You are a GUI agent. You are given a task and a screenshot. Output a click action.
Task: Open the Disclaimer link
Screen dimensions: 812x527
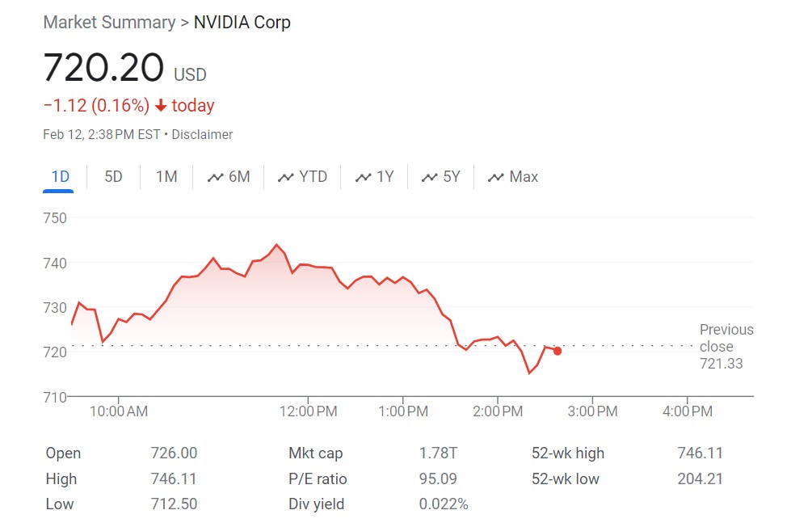point(203,135)
